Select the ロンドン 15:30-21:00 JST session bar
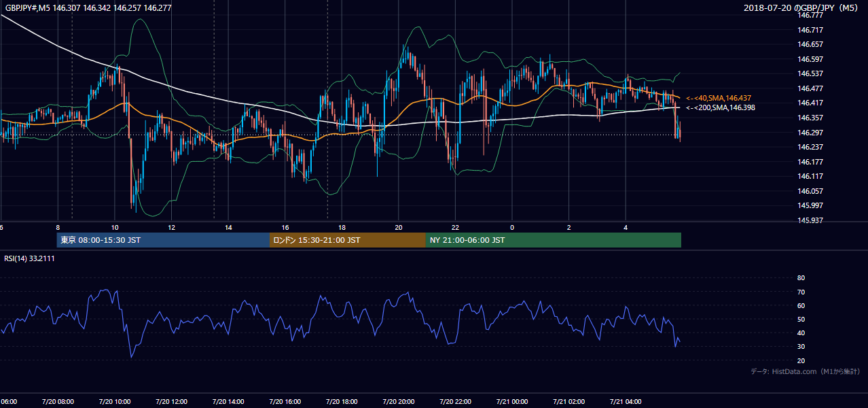The width and height of the screenshot is (868, 408). click(x=348, y=240)
